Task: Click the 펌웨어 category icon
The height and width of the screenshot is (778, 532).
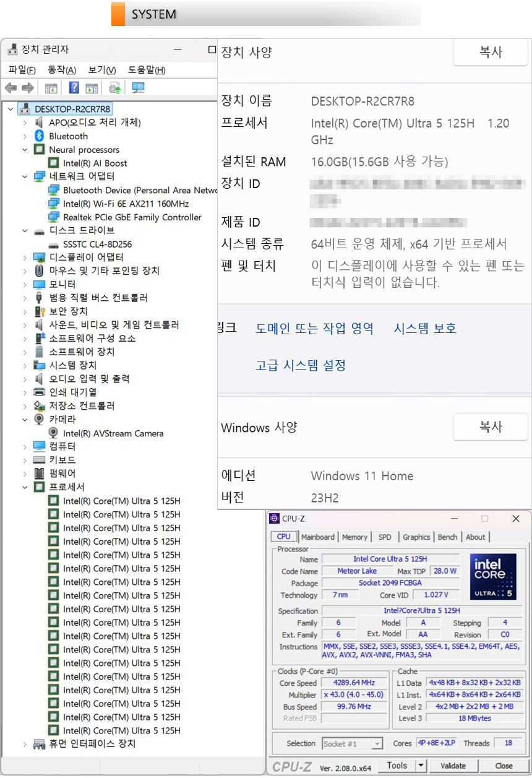Action: tap(39, 473)
